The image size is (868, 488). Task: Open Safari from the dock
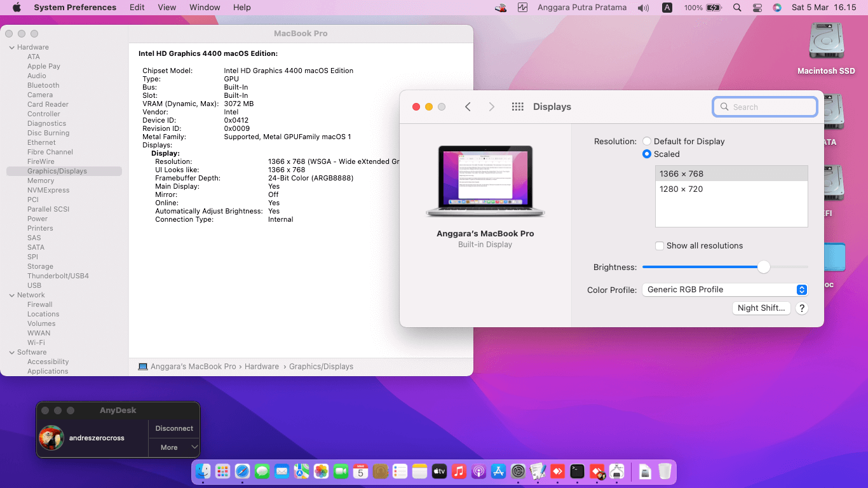click(242, 471)
